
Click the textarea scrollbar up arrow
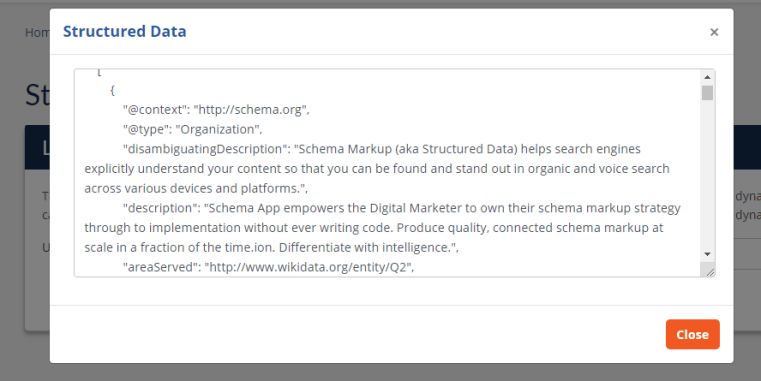(707, 77)
